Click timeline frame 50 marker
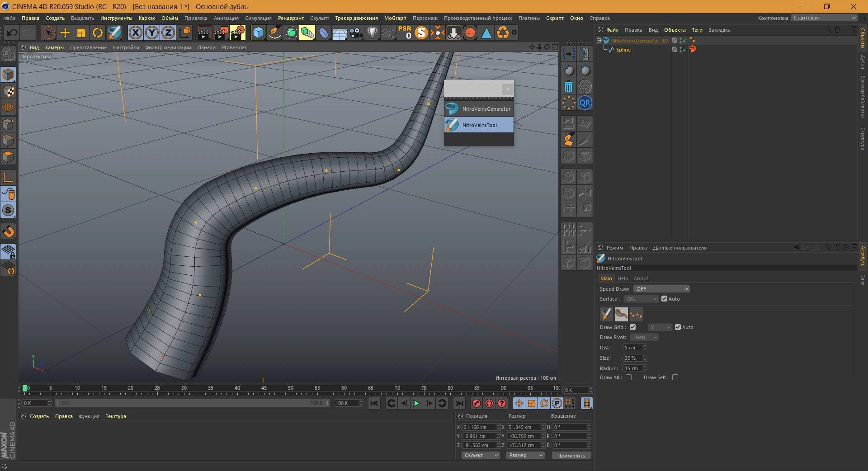This screenshot has height=471, width=868. point(291,388)
